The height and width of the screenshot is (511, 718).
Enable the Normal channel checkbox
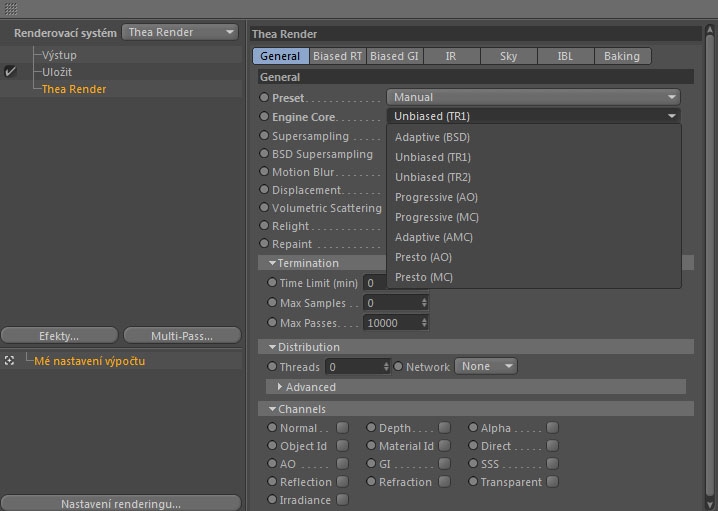(x=343, y=427)
